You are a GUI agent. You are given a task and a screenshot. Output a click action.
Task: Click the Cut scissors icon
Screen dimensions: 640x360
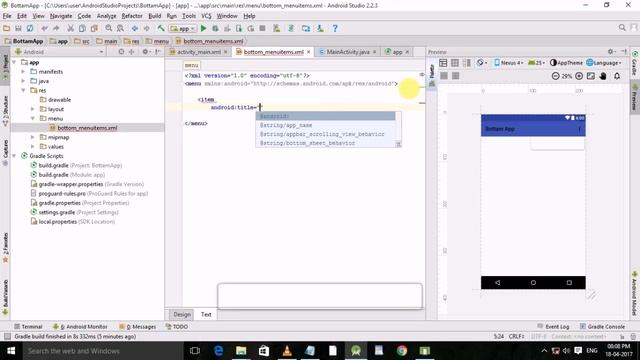coord(71,29)
